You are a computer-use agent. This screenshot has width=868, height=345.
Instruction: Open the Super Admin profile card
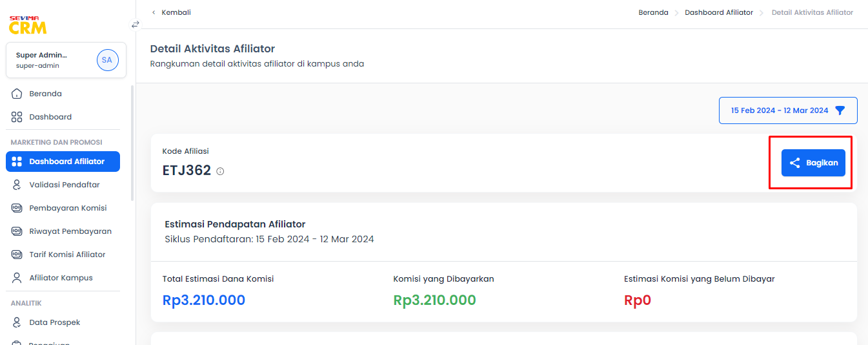[66, 60]
